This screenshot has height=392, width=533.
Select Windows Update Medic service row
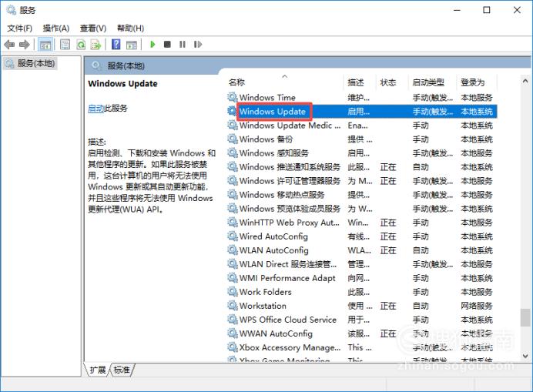(x=361, y=126)
